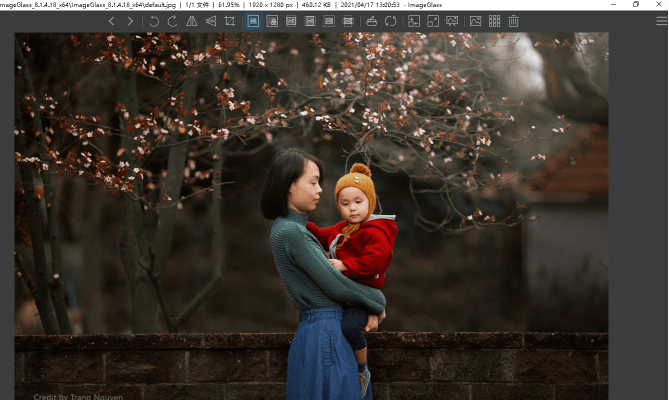Rotate the image counterclockwise
669x400 pixels.
point(153,21)
